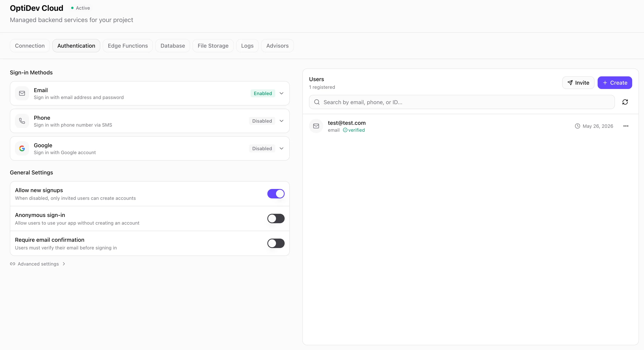Focus the search by email, phone, or ID field
This screenshot has height=350, width=644.
click(462, 102)
